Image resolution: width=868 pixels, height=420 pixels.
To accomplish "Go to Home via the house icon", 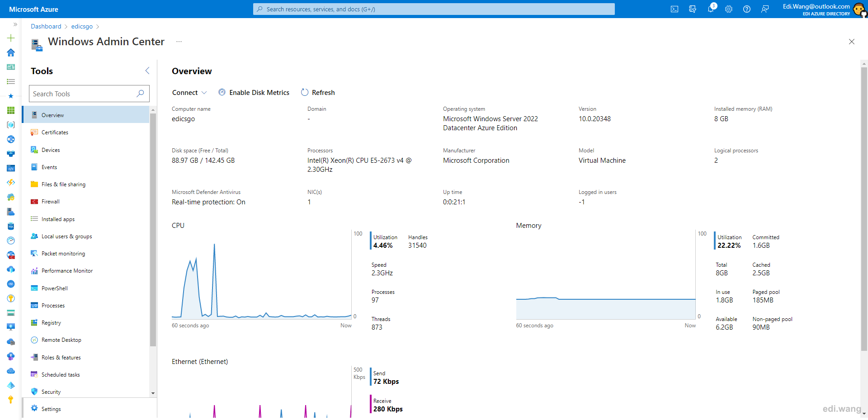I will [x=11, y=52].
